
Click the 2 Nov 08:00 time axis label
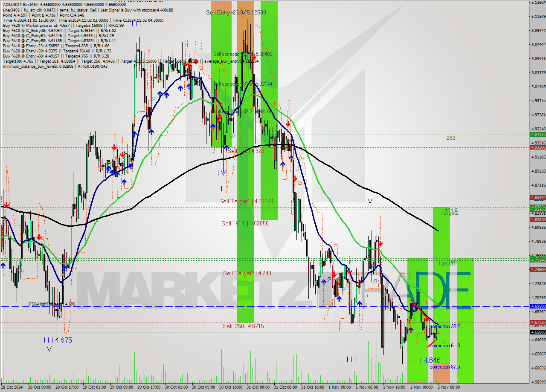pyautogui.click(x=448, y=387)
